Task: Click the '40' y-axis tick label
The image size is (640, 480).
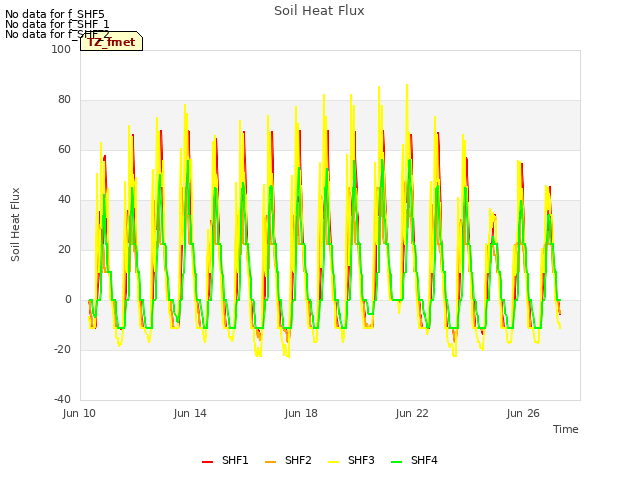Action: pyautogui.click(x=64, y=200)
